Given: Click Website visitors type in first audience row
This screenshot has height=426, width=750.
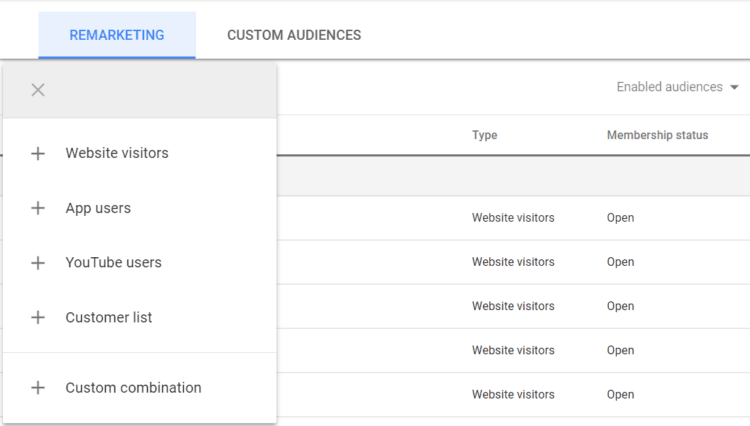Looking at the screenshot, I should (513, 218).
